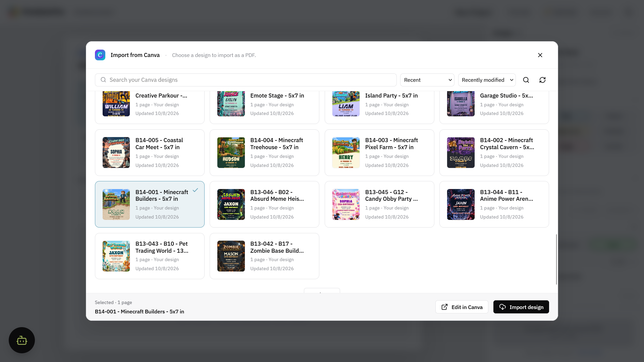Click the Import cloud icon in Import design
The image size is (644, 362).
(502, 307)
